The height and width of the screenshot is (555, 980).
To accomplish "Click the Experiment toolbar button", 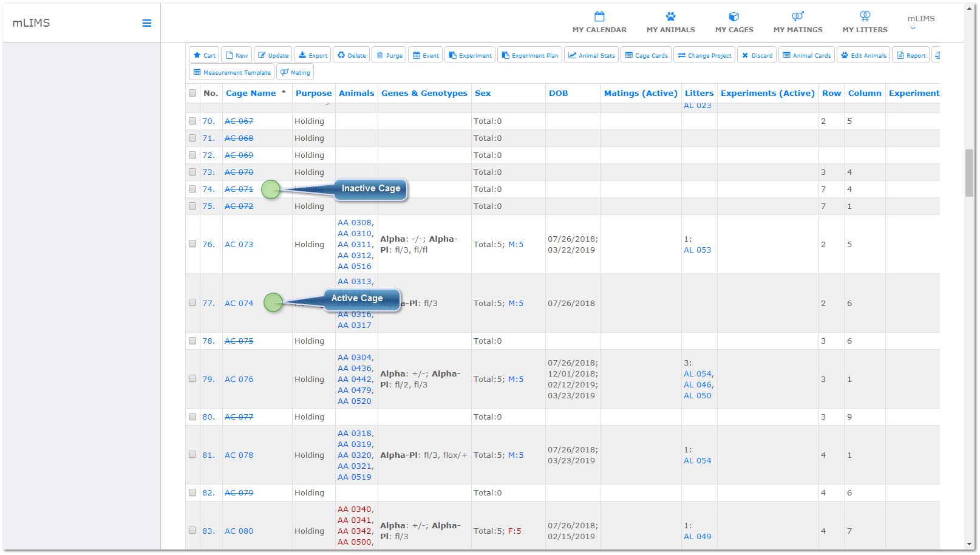I will click(470, 55).
